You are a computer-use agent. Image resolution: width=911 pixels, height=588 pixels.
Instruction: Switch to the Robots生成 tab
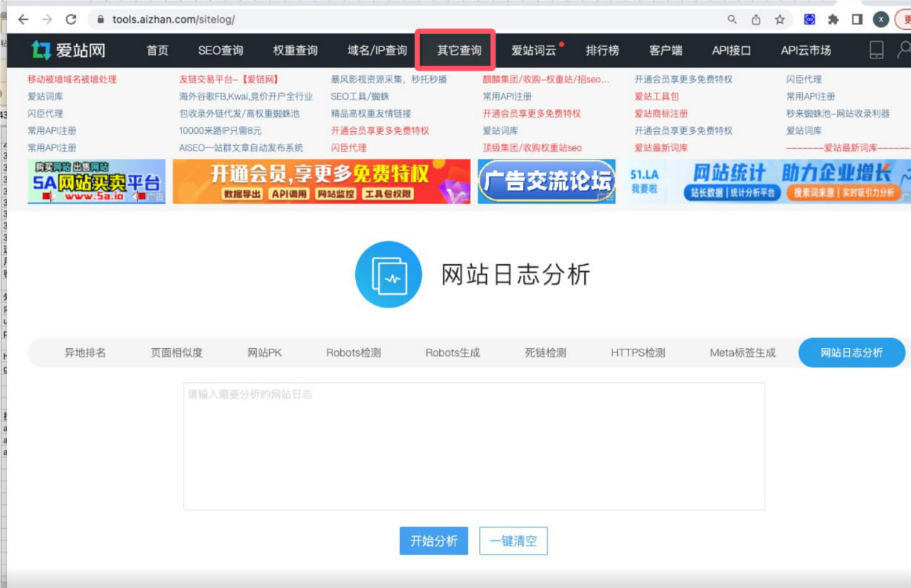pyautogui.click(x=453, y=352)
